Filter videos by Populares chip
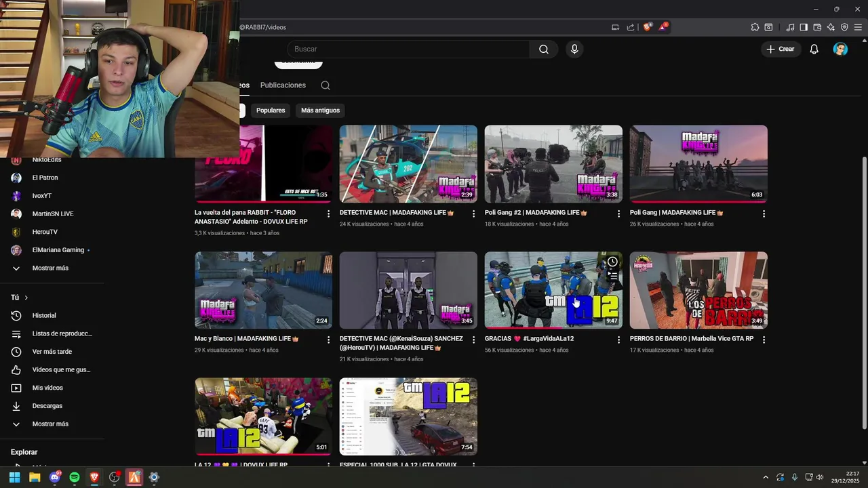This screenshot has height=488, width=868. click(x=271, y=110)
